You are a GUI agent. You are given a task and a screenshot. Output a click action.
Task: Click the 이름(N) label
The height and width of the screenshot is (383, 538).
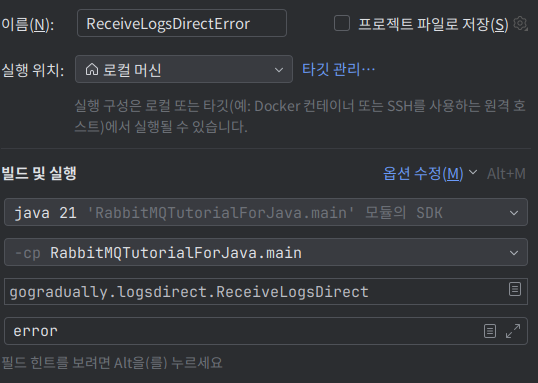[x=27, y=24]
